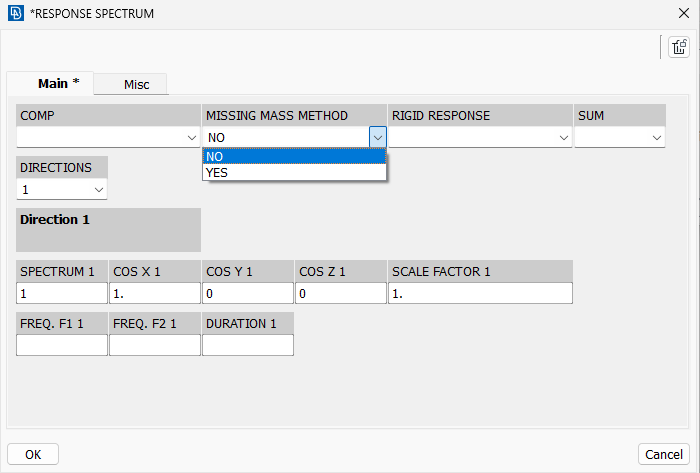Click the SPECTRUM 1 input field
This screenshot has height=473, width=700.
[62, 293]
